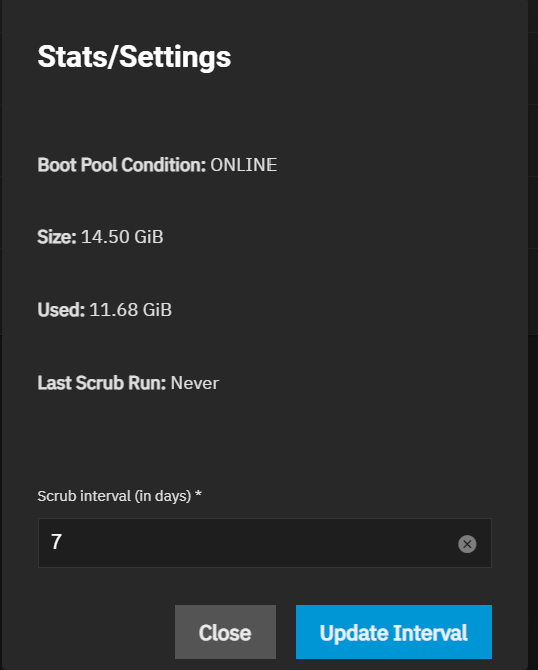
Task: Select the number 7 in the interval field
Action: coord(56,542)
